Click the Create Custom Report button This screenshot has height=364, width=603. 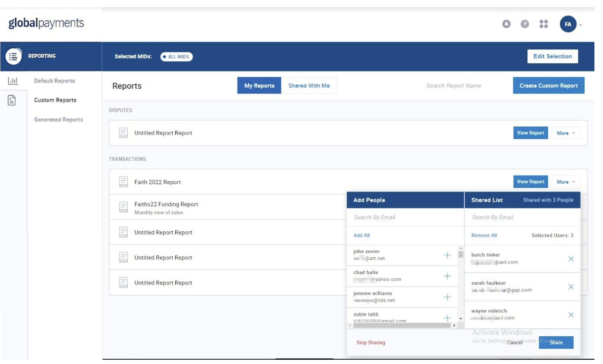click(548, 86)
